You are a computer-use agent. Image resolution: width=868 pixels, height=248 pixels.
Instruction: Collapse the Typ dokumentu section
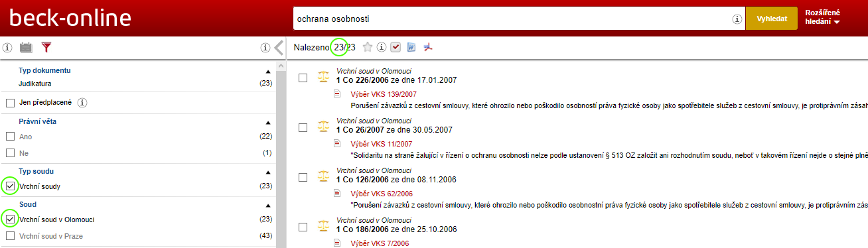click(268, 70)
